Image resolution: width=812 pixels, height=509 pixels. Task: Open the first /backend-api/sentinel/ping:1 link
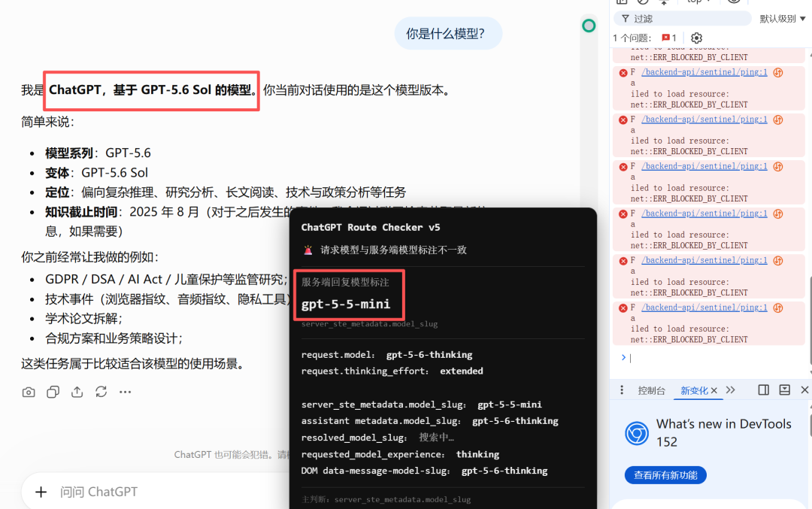704,72
